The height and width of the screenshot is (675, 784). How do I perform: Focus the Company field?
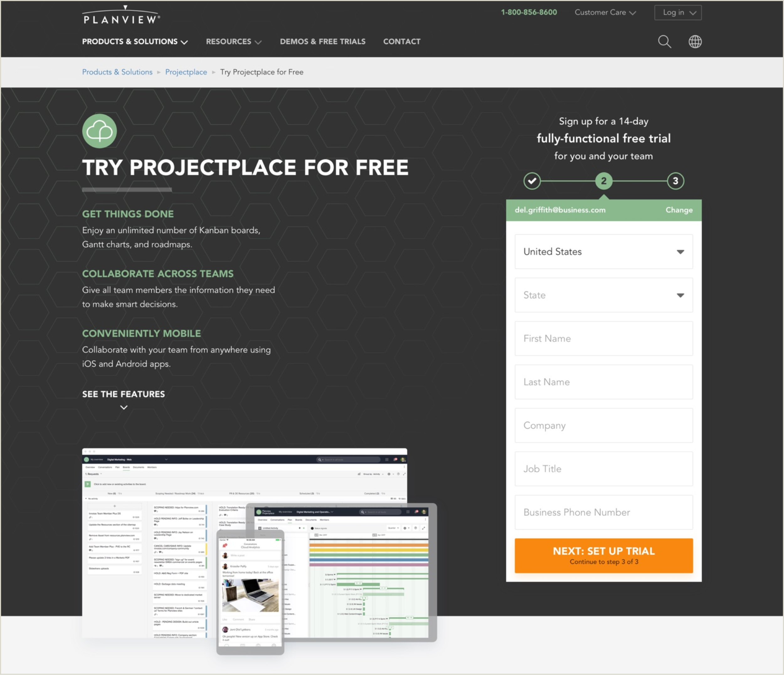[x=603, y=426]
